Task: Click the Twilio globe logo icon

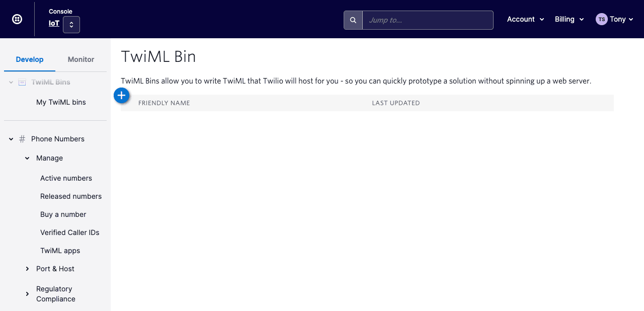Action: (17, 19)
